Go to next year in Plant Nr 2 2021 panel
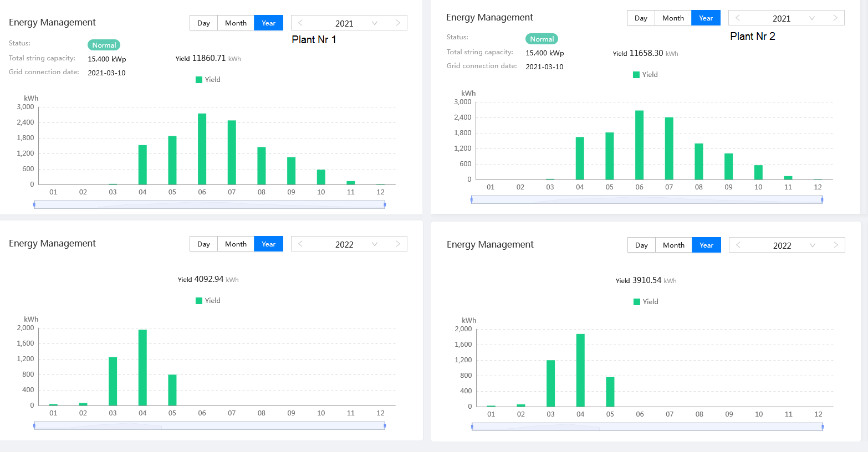This screenshot has height=452, width=868. 835,18
